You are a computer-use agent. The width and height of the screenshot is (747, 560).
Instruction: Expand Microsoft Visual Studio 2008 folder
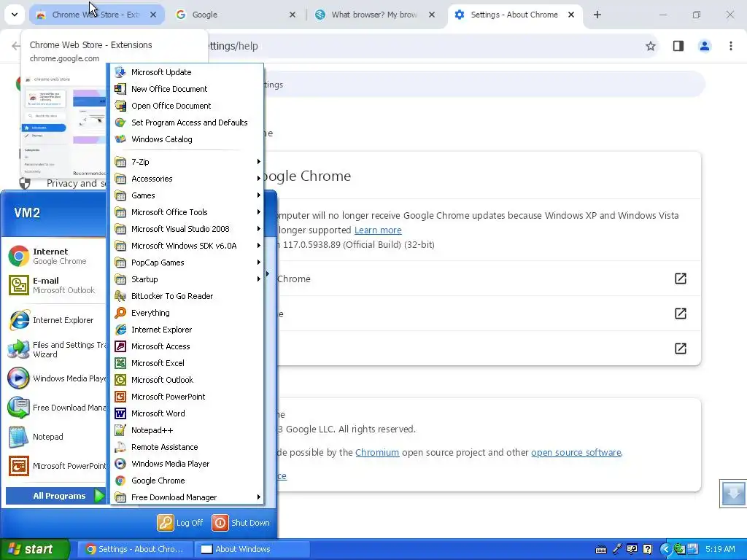[x=187, y=228]
